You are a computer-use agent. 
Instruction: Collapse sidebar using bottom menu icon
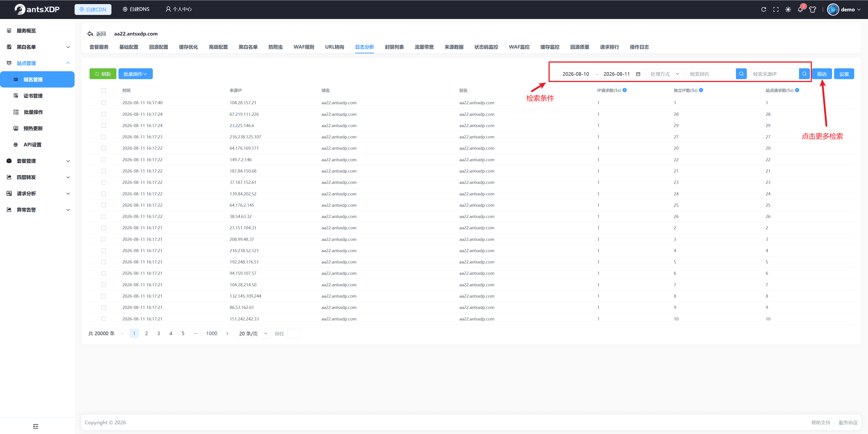coord(36,426)
